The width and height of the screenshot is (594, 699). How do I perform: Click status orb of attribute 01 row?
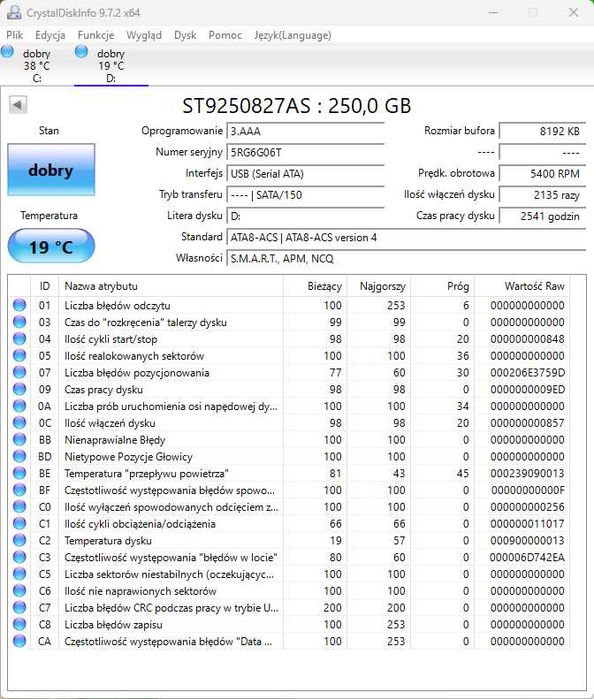point(19,305)
